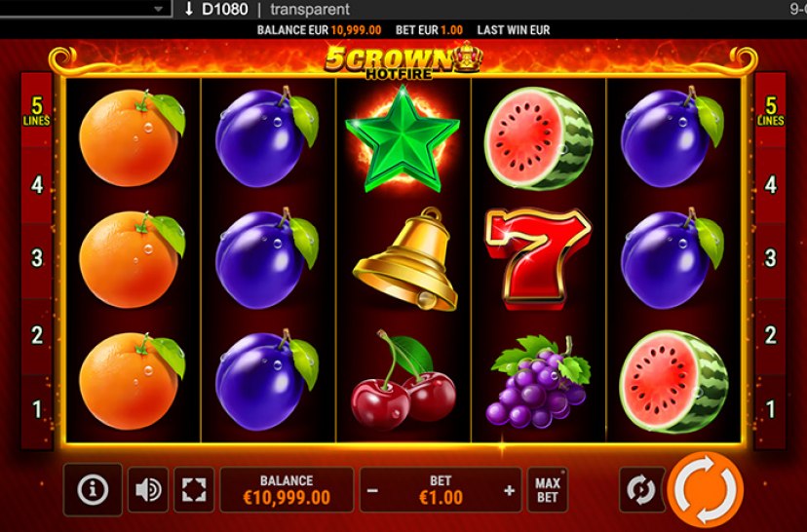Set wager using MAX BET button
The width and height of the screenshot is (807, 532).
tap(548, 490)
